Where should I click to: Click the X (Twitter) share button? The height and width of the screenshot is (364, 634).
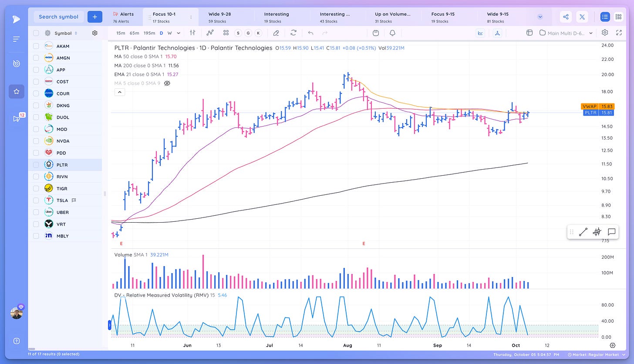click(x=582, y=17)
